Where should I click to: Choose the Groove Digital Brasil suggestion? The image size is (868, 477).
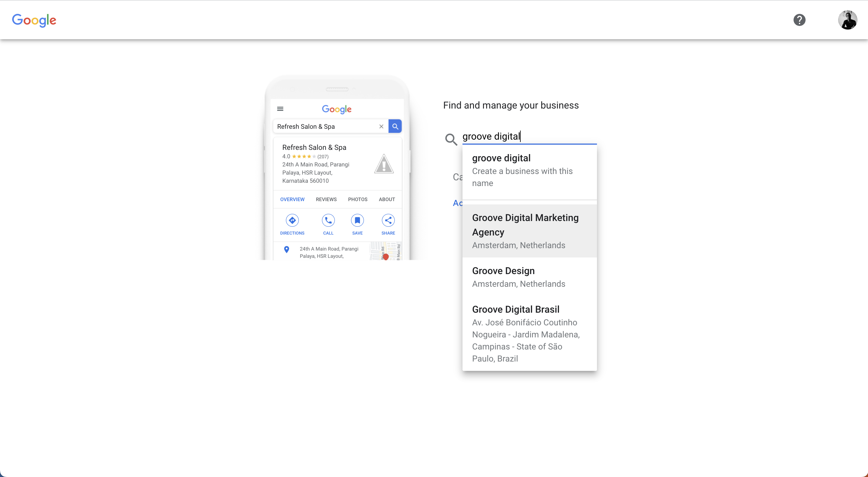pyautogui.click(x=529, y=333)
